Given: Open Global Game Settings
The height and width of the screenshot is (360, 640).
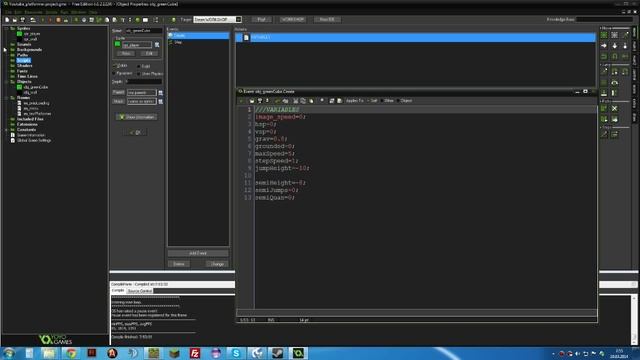Looking at the screenshot, I should 34,140.
